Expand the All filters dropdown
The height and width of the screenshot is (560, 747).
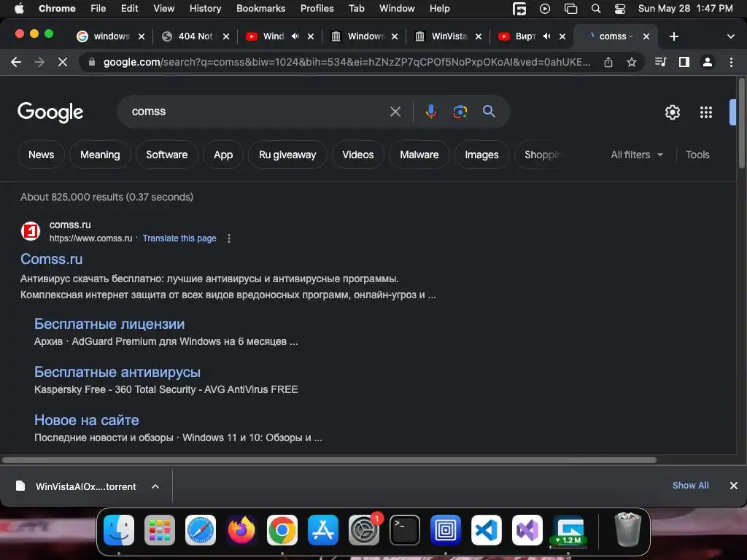pyautogui.click(x=637, y=155)
